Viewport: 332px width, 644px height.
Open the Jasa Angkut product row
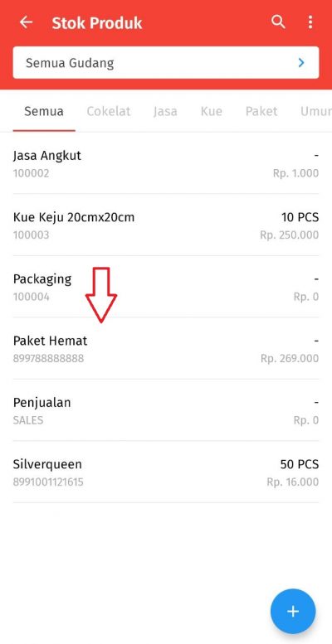click(166, 163)
